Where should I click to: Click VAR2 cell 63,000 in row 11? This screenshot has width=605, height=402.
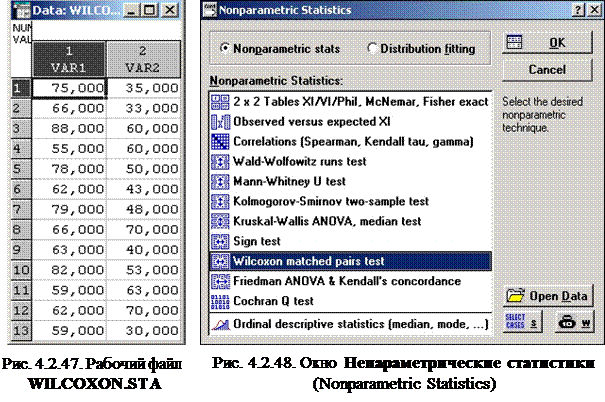(143, 291)
